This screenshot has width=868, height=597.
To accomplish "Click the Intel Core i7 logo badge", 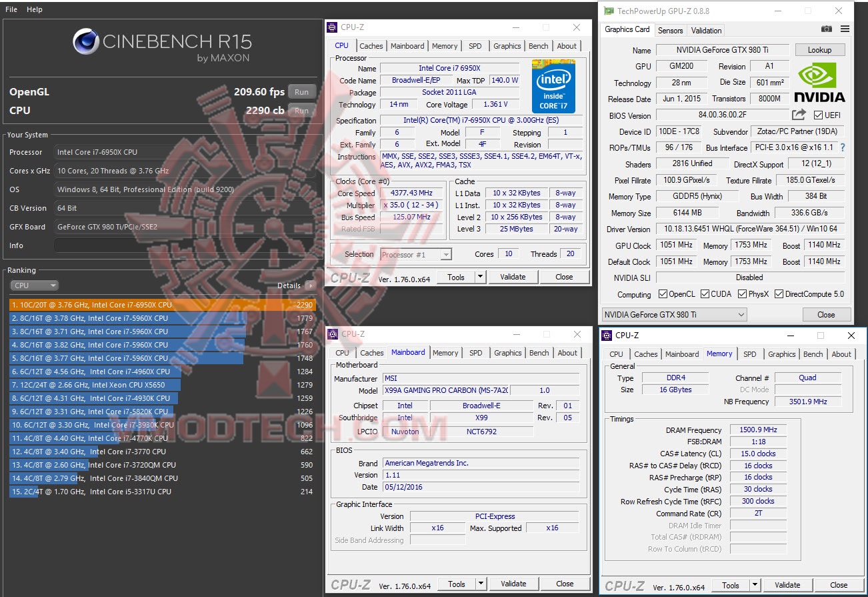I will tap(553, 86).
